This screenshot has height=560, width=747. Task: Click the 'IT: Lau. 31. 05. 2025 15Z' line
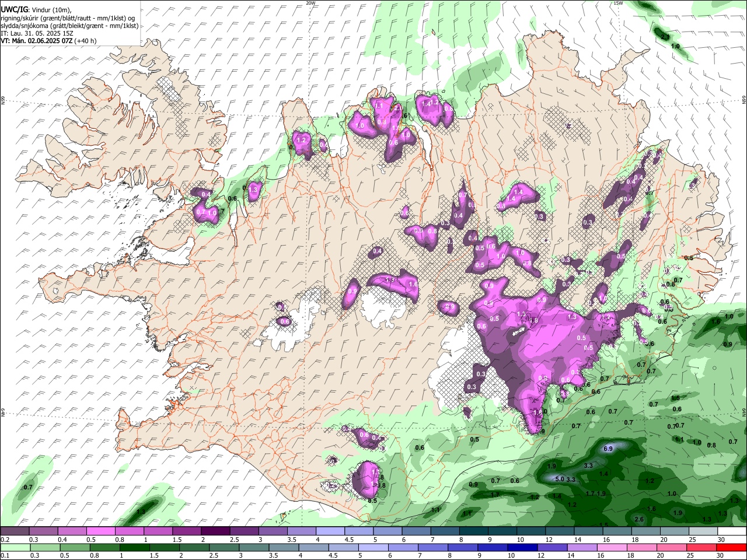(37, 33)
